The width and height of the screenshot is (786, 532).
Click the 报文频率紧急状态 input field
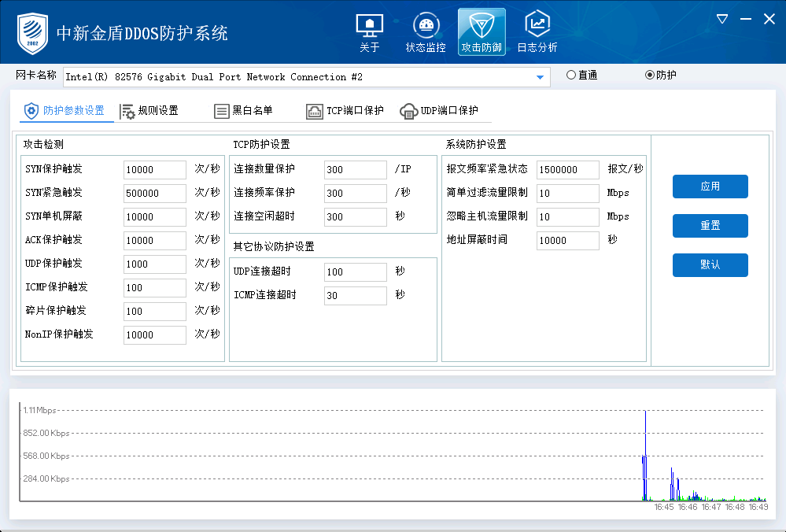[x=567, y=170]
